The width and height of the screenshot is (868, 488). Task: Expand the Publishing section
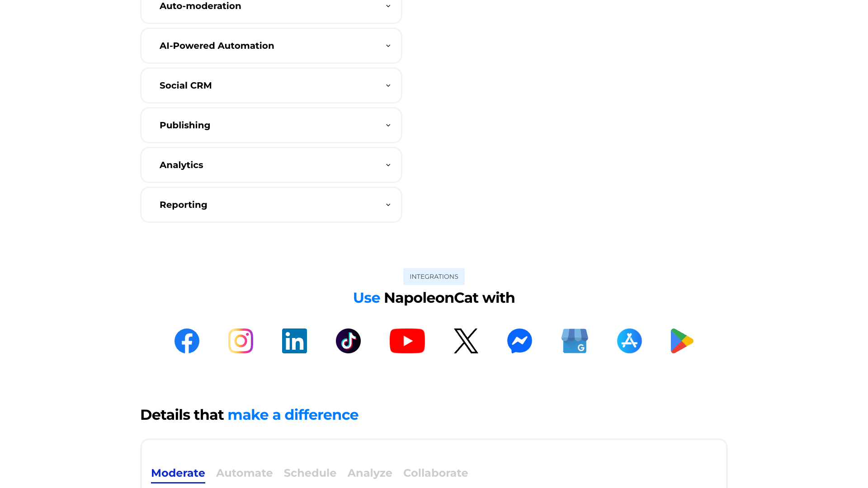coord(271,125)
